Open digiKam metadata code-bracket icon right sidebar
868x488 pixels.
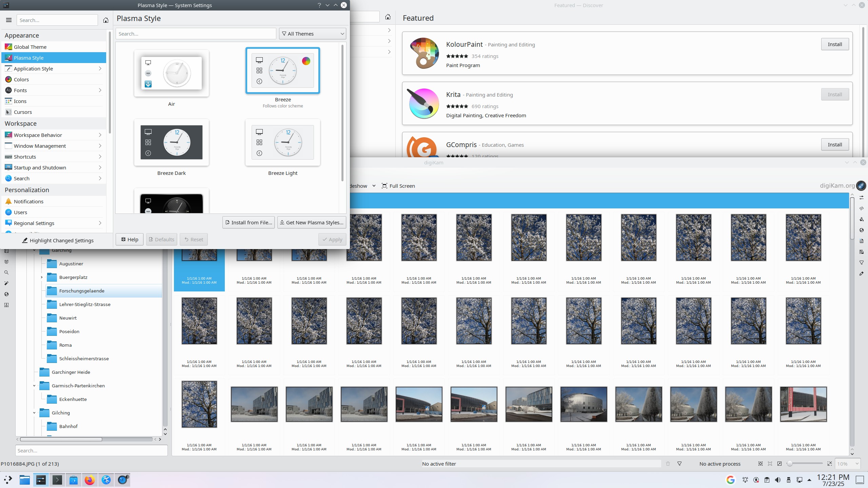click(x=862, y=208)
